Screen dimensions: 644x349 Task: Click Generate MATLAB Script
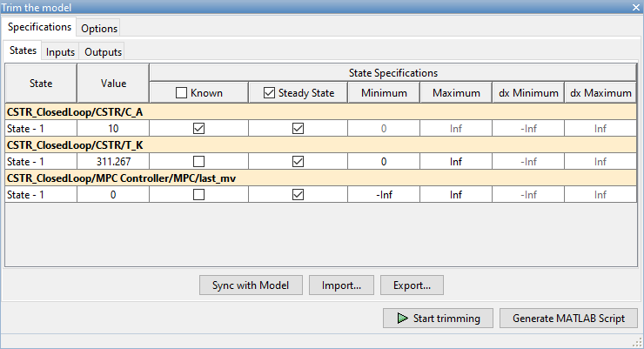click(568, 318)
